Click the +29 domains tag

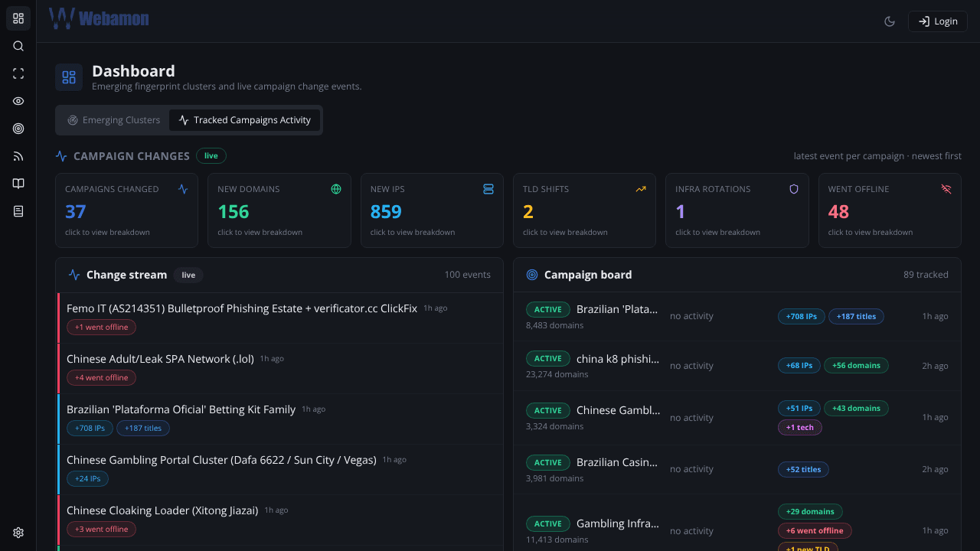point(810,511)
